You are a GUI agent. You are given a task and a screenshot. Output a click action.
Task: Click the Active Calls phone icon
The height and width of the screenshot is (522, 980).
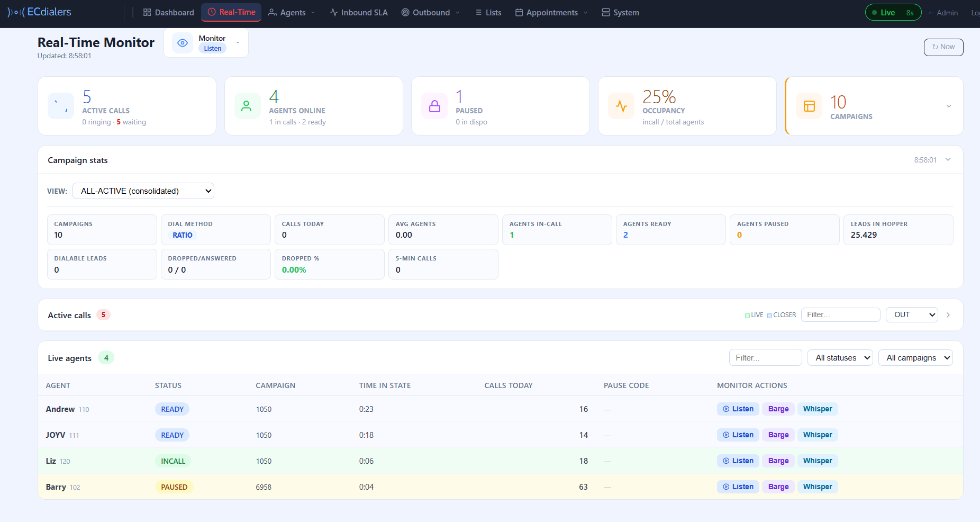(61, 106)
